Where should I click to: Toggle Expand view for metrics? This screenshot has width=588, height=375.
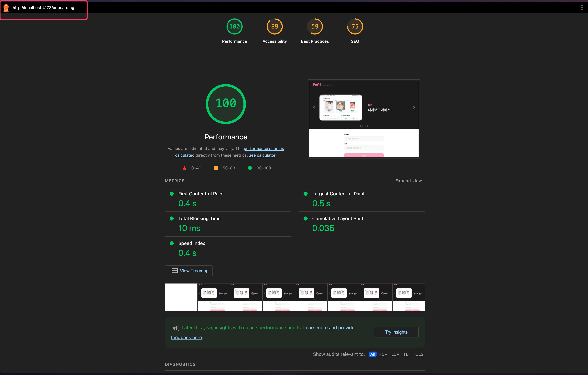408,181
